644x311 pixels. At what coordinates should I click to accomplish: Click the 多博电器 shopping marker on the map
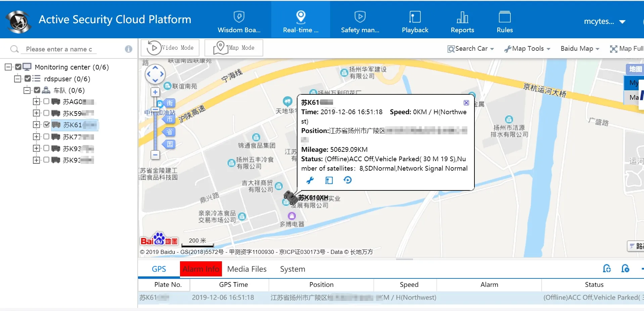[292, 216]
